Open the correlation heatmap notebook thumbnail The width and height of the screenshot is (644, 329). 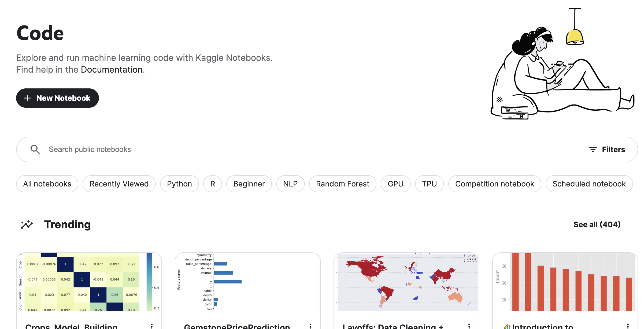coord(89,281)
